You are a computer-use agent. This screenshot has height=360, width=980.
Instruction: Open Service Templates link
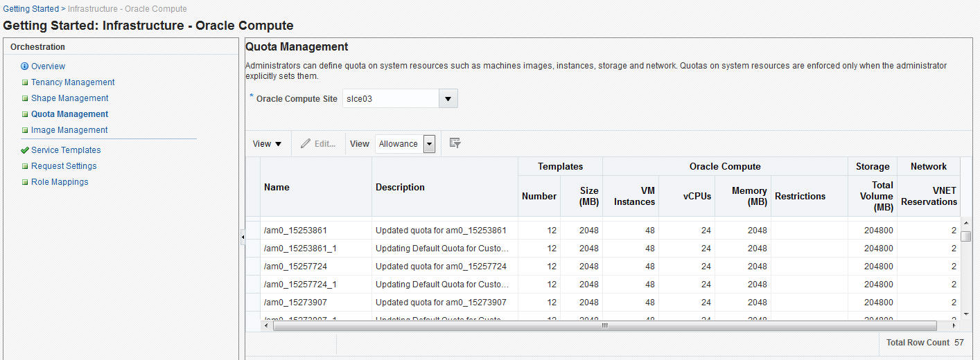[66, 150]
